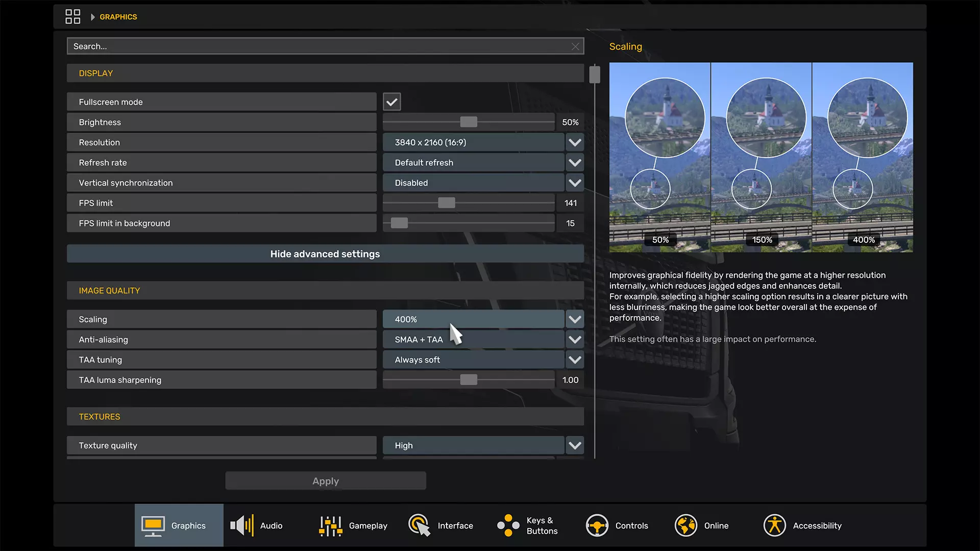Clear search with the X button

[575, 46]
